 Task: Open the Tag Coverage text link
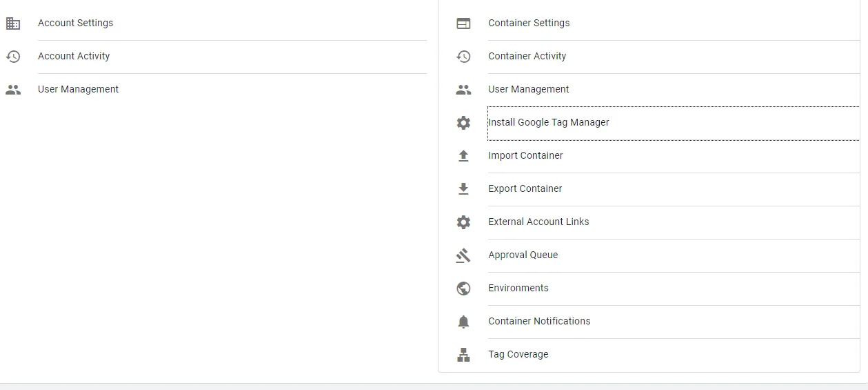(518, 354)
